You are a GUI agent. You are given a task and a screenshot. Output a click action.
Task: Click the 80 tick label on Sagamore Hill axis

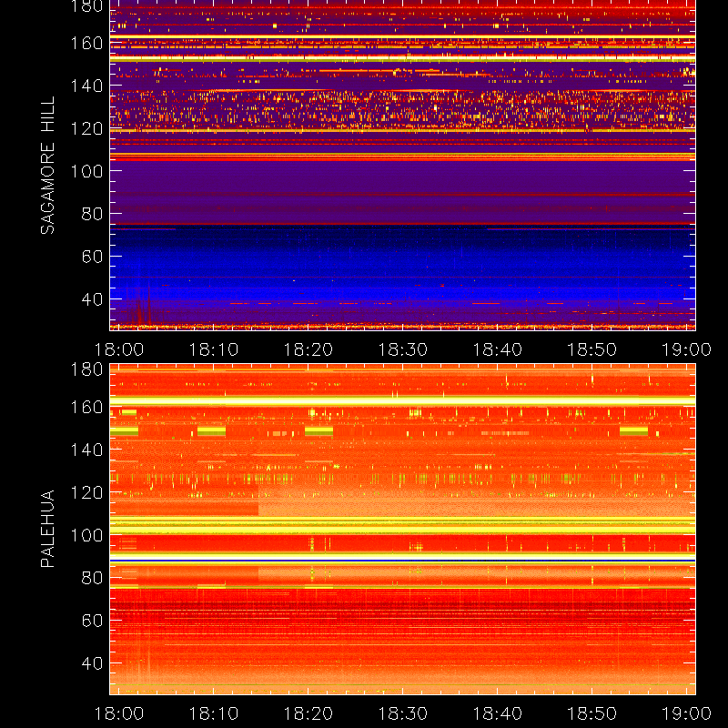click(x=92, y=214)
